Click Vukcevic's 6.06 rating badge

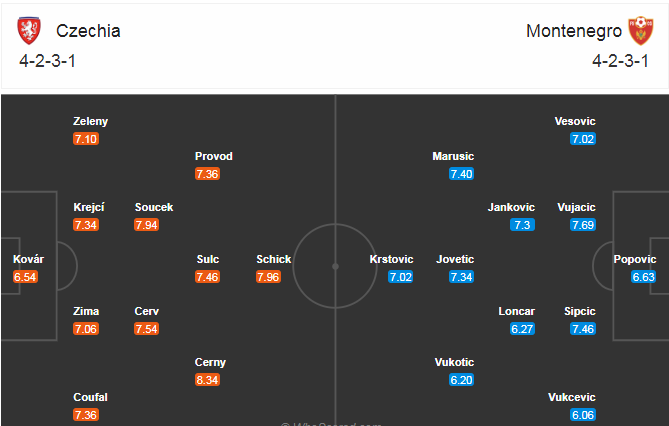[x=583, y=415]
